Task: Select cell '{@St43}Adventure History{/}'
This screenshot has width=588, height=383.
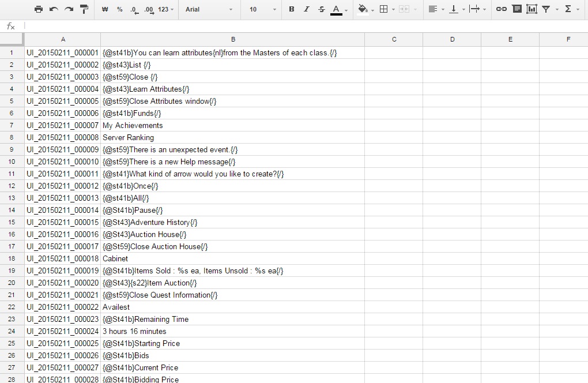Action: [233, 223]
